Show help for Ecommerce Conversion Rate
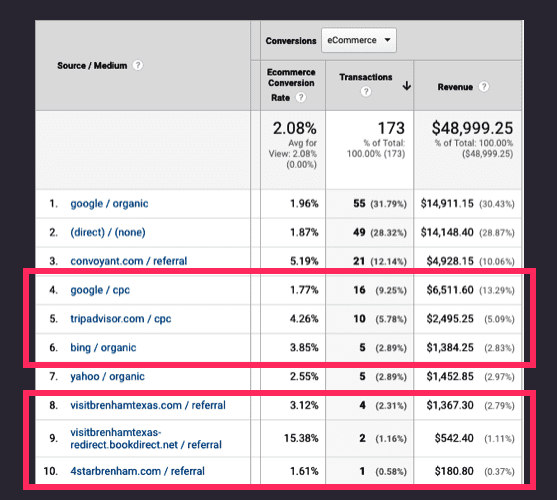This screenshot has width=557, height=500. [301, 97]
